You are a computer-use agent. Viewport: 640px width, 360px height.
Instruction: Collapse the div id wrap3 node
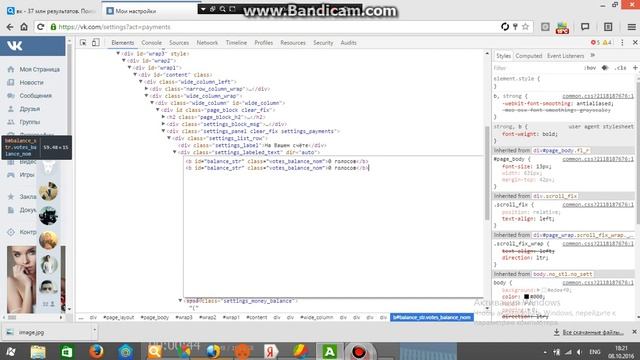pos(118,53)
